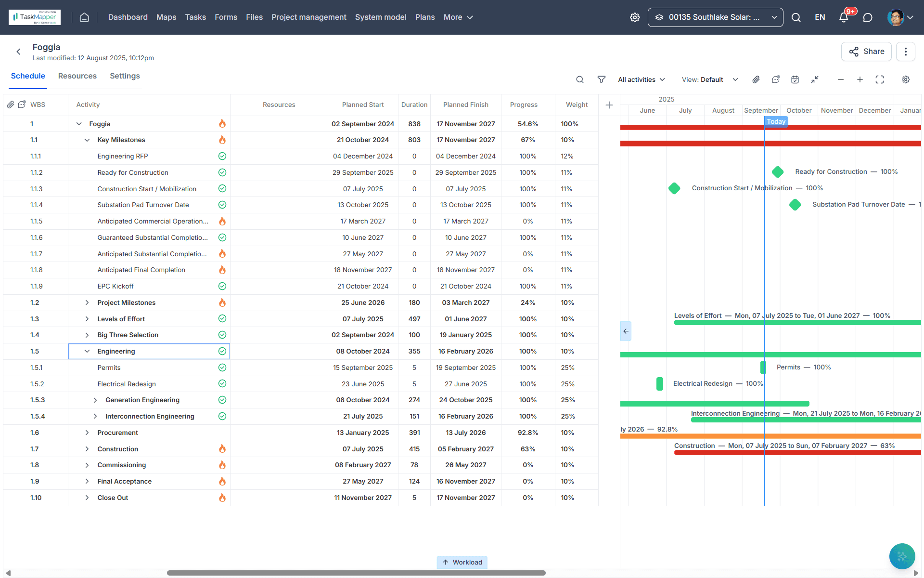
Task: Open the All activities dropdown
Action: point(641,79)
